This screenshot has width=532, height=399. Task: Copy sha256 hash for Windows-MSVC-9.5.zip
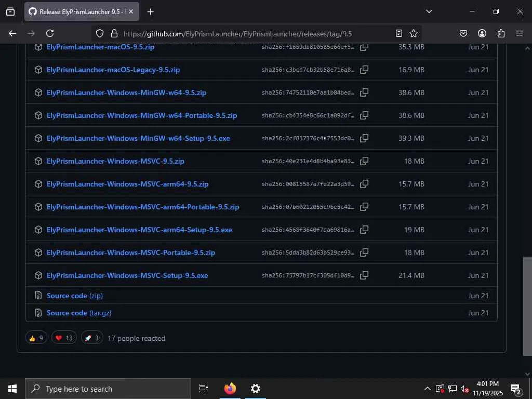364,161
